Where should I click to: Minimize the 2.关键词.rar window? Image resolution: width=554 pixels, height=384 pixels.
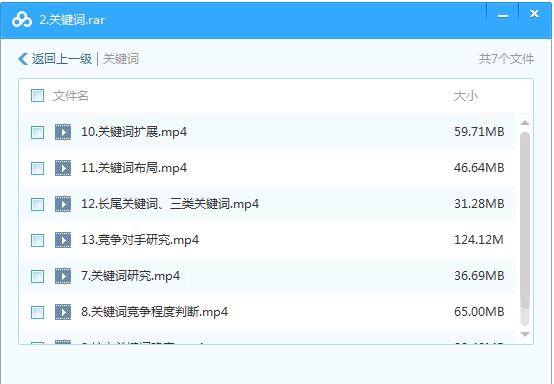click(x=503, y=16)
